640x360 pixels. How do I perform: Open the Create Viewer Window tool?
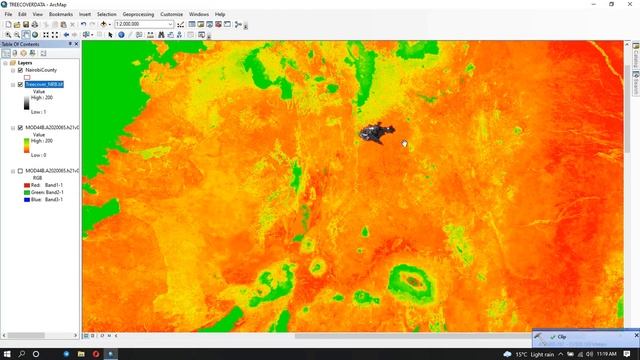201,35
